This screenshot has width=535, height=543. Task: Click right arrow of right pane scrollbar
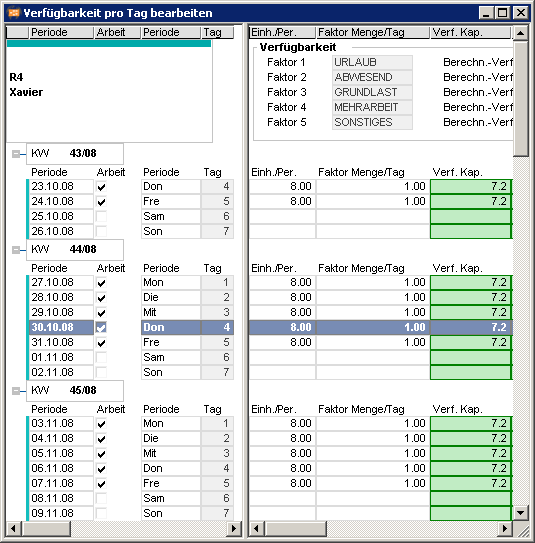point(505,528)
